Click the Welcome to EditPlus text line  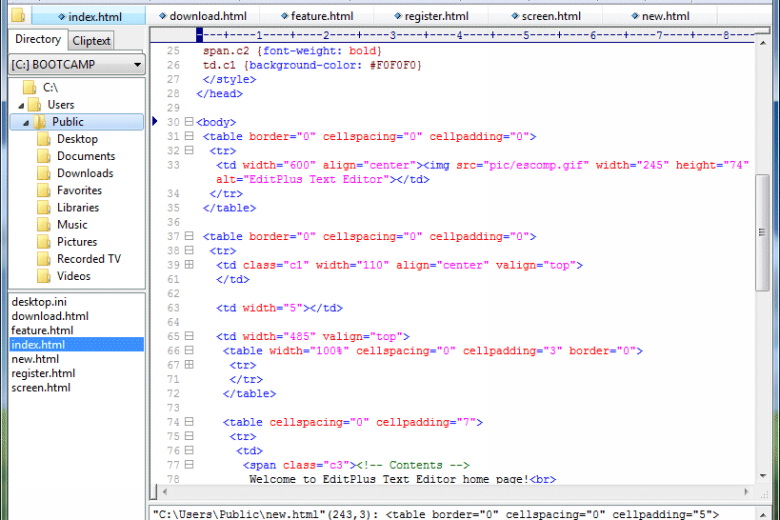[402, 479]
